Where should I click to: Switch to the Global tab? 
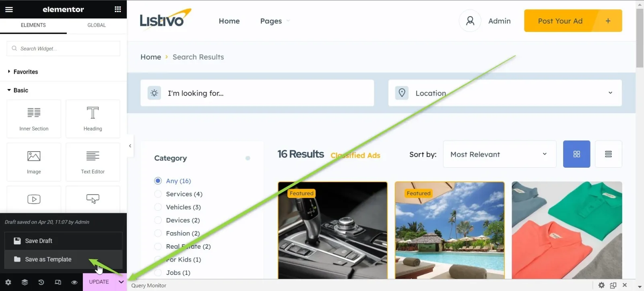[97, 25]
